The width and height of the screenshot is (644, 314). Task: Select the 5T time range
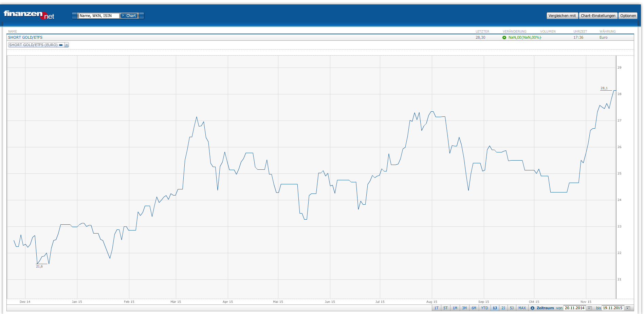(x=445, y=308)
